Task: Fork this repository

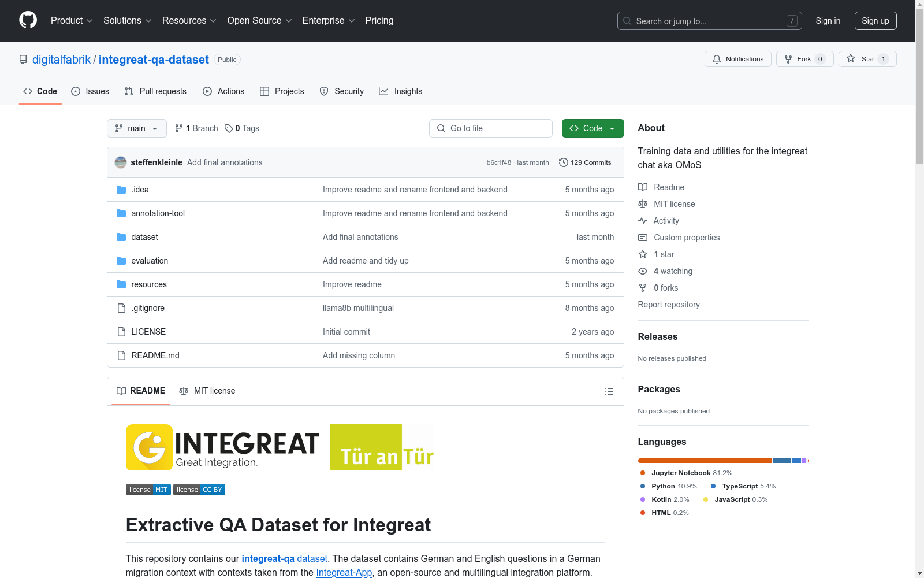Action: click(x=805, y=59)
